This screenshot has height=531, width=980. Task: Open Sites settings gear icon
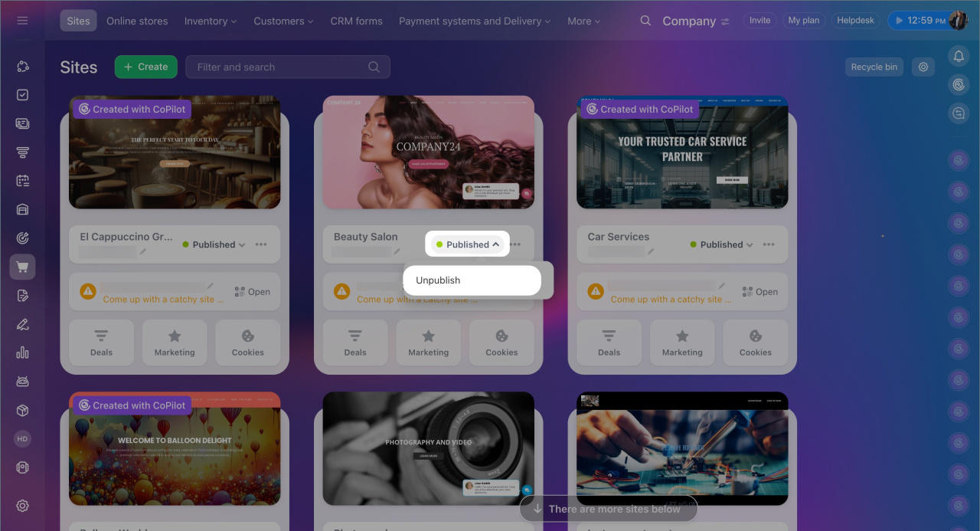[923, 67]
